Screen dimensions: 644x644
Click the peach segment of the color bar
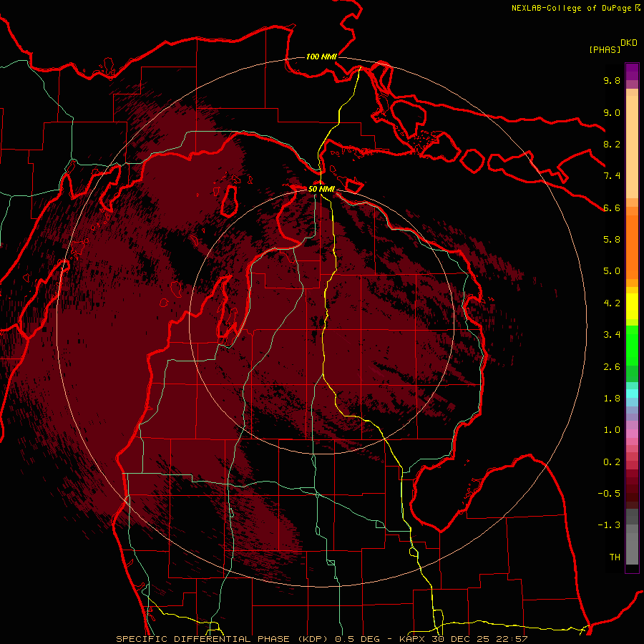(632, 144)
